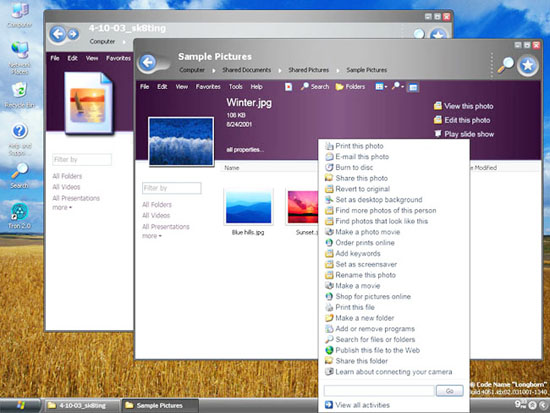Click the Name column header

232,168
